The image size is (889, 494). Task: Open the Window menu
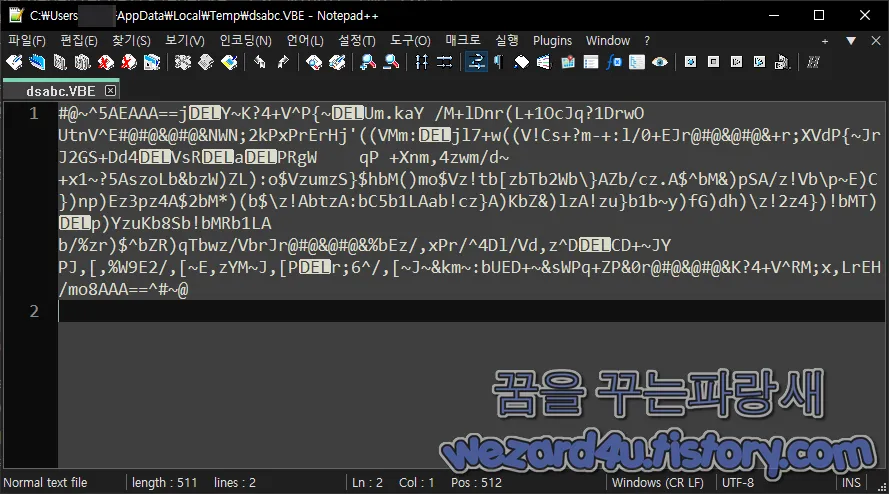pos(608,41)
